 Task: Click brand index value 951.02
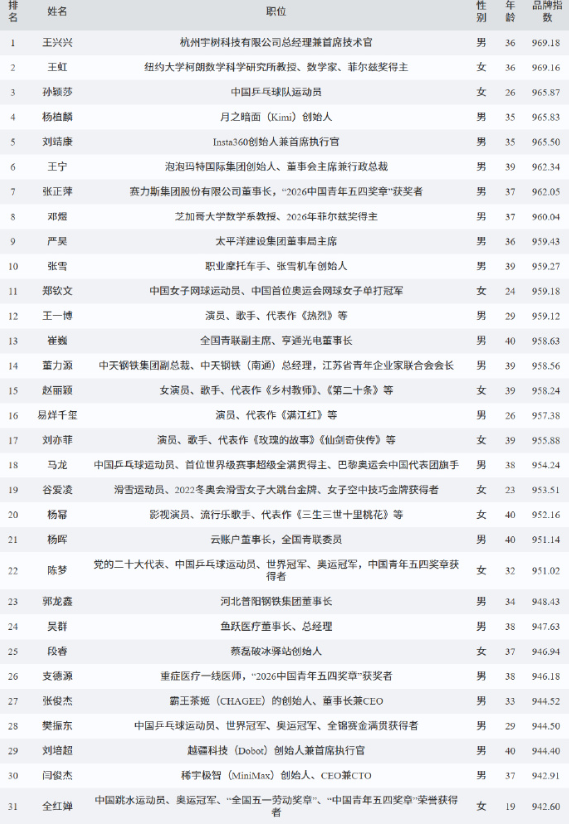pyautogui.click(x=546, y=571)
